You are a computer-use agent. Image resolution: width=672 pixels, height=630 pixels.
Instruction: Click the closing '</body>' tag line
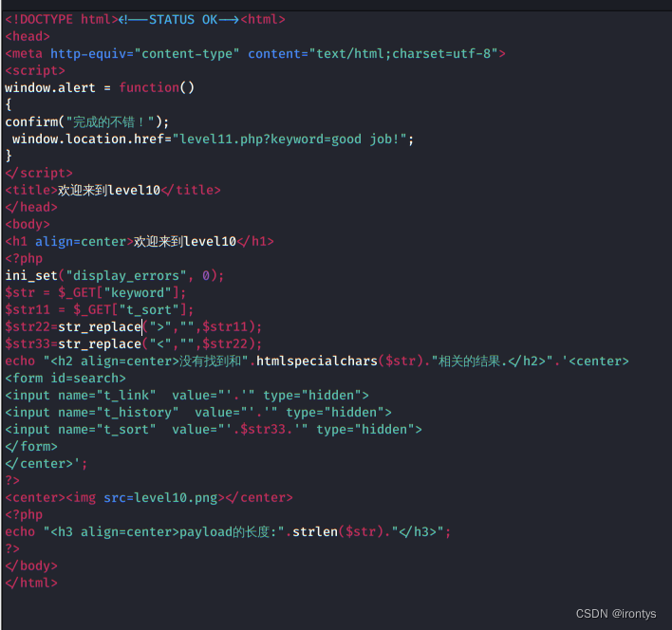click(31, 566)
